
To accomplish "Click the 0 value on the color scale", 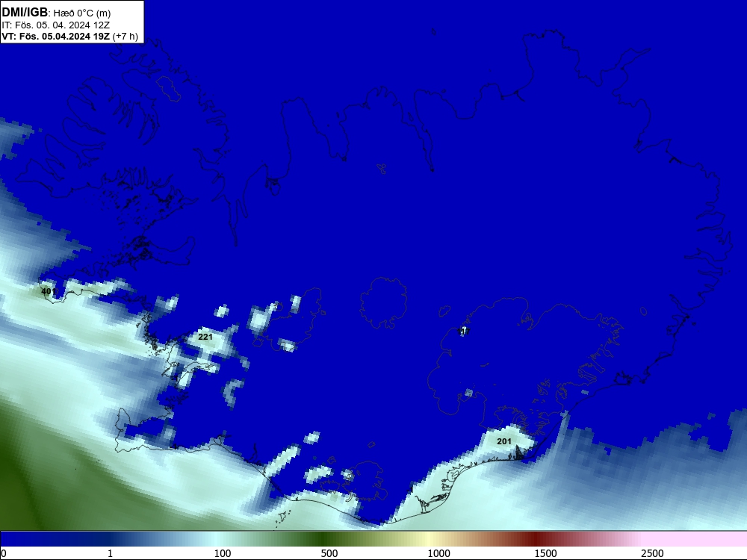I will [x=4, y=553].
